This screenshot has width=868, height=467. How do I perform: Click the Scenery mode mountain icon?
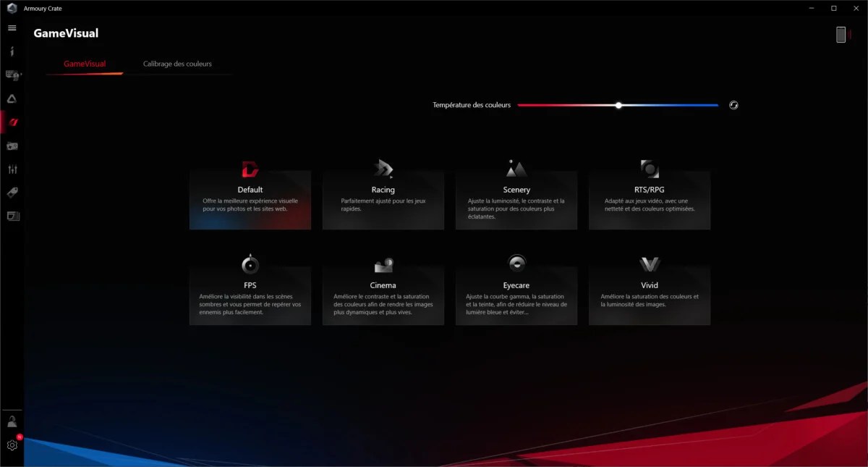(516, 169)
